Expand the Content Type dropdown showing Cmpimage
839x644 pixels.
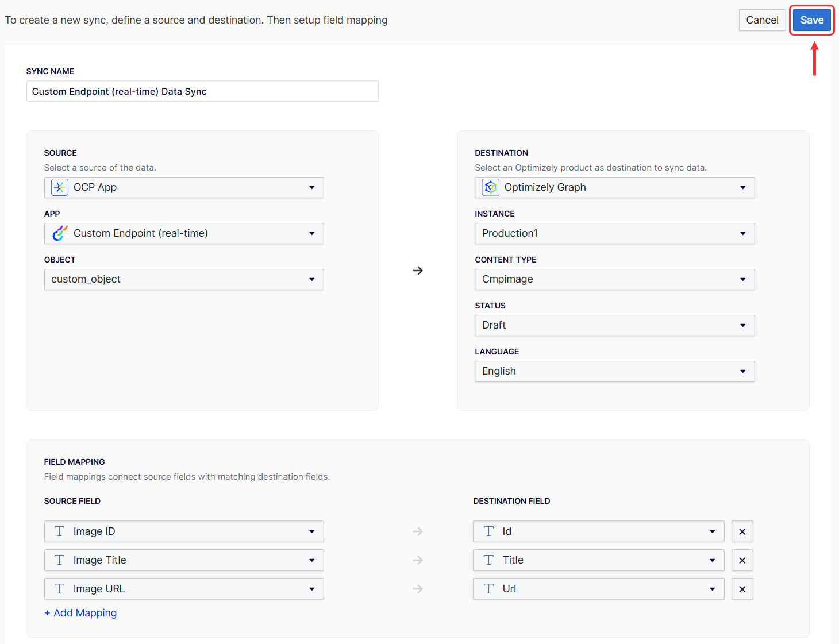614,279
